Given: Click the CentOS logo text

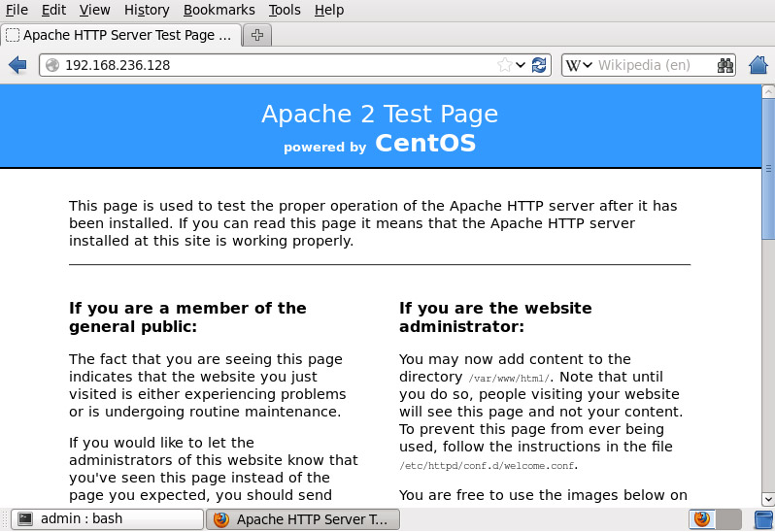Looking at the screenshot, I should click(425, 144).
